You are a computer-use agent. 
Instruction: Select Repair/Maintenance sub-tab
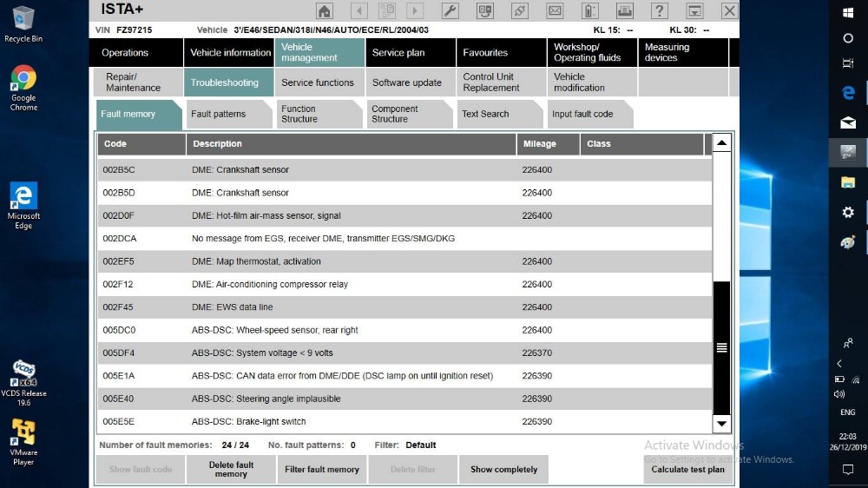coord(136,82)
